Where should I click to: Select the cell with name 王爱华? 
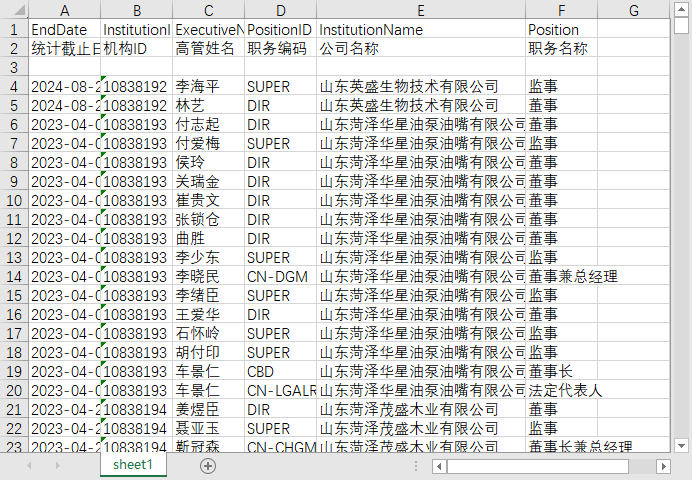208,314
